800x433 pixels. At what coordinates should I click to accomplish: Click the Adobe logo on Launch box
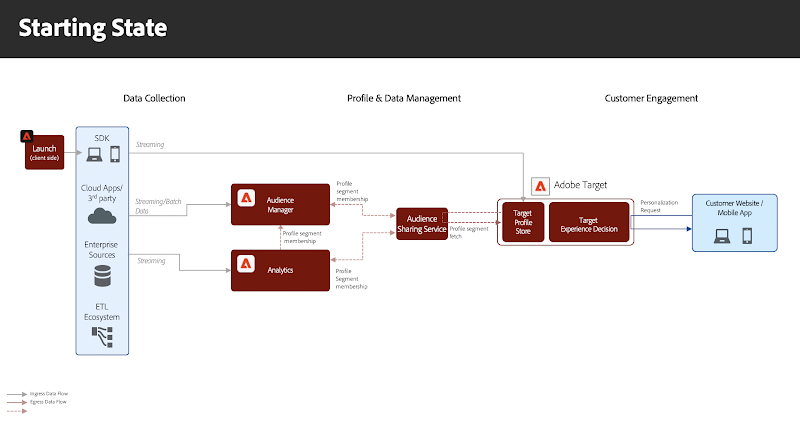click(x=27, y=136)
